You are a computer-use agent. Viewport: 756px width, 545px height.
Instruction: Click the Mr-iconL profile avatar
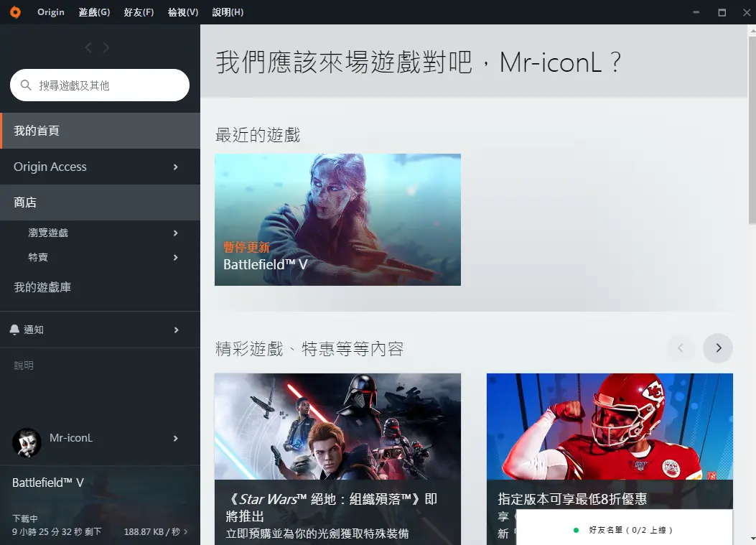point(27,442)
